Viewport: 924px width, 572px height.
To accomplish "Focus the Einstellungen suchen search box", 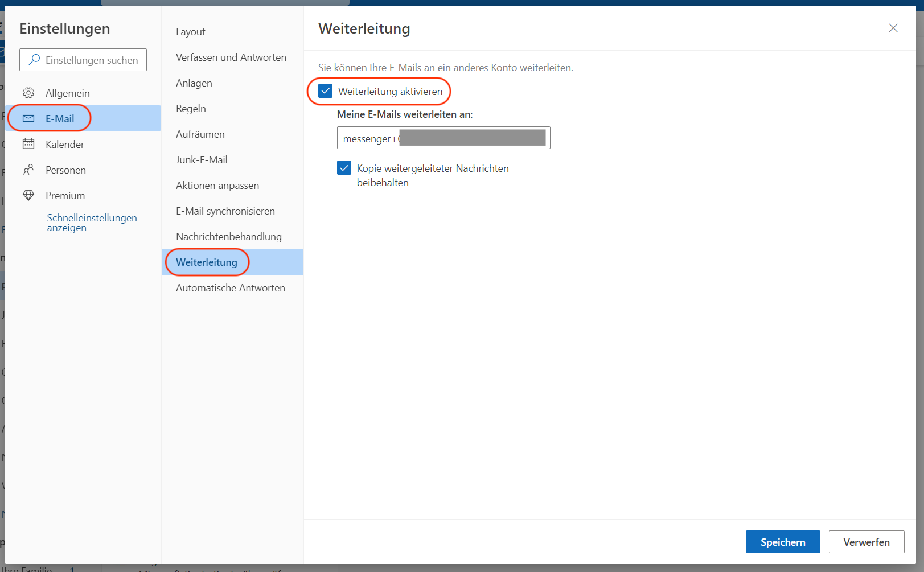I will pyautogui.click(x=91, y=60).
